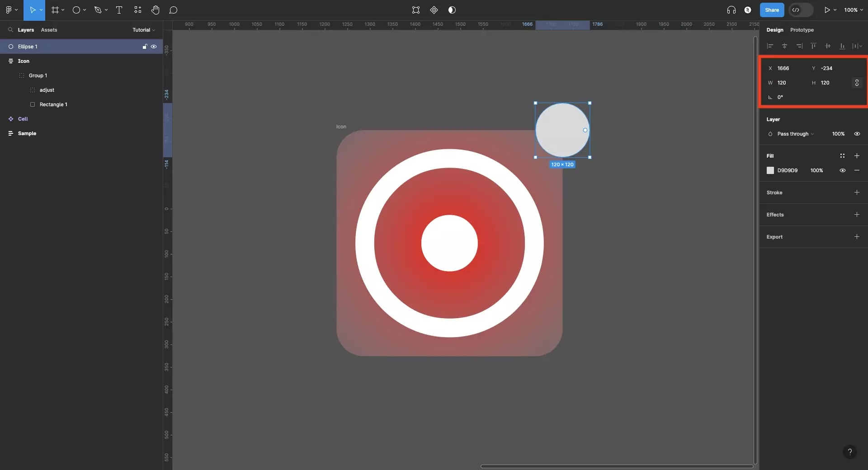Select the Hand tool
868x470 pixels.
point(156,10)
